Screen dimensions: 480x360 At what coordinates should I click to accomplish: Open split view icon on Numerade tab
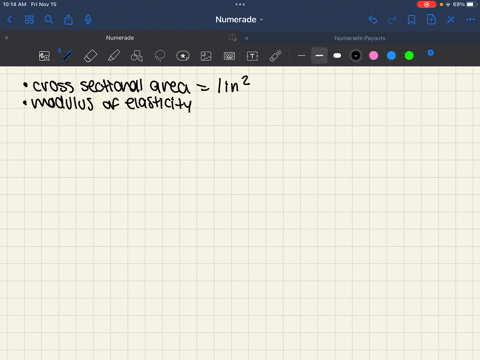(x=233, y=38)
